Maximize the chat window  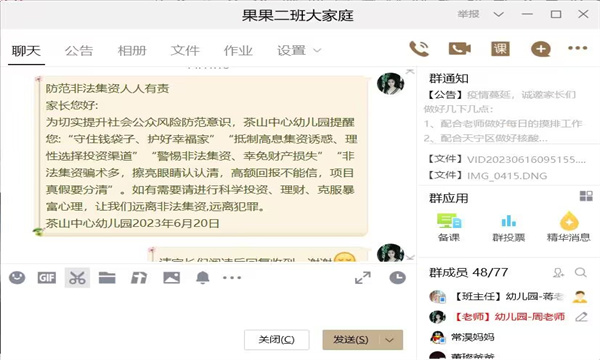click(x=556, y=14)
